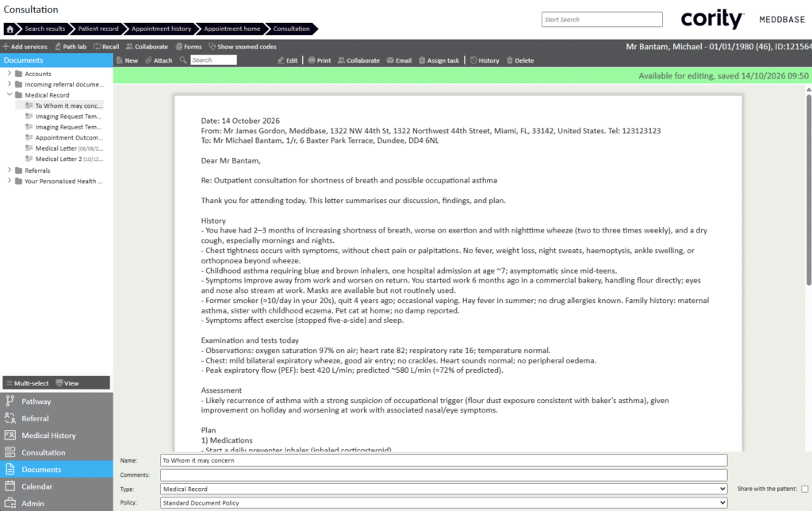
Task: Go to the home breadcrumb icon
Action: (10, 29)
